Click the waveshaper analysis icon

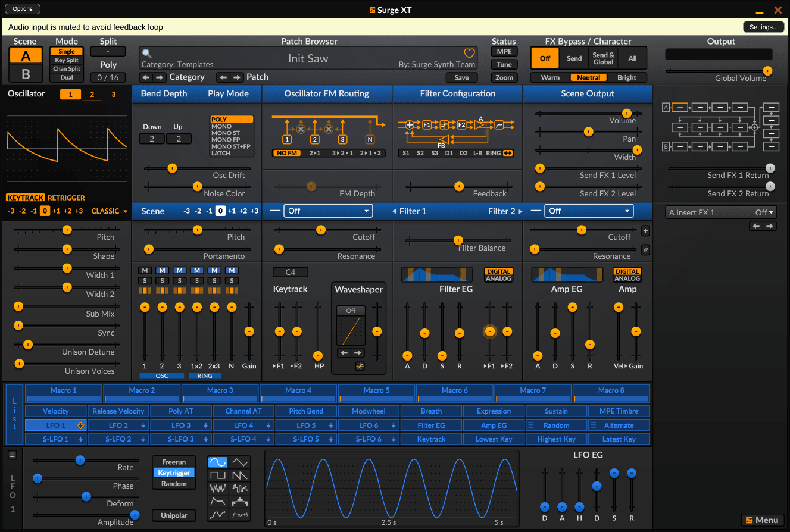click(360, 366)
